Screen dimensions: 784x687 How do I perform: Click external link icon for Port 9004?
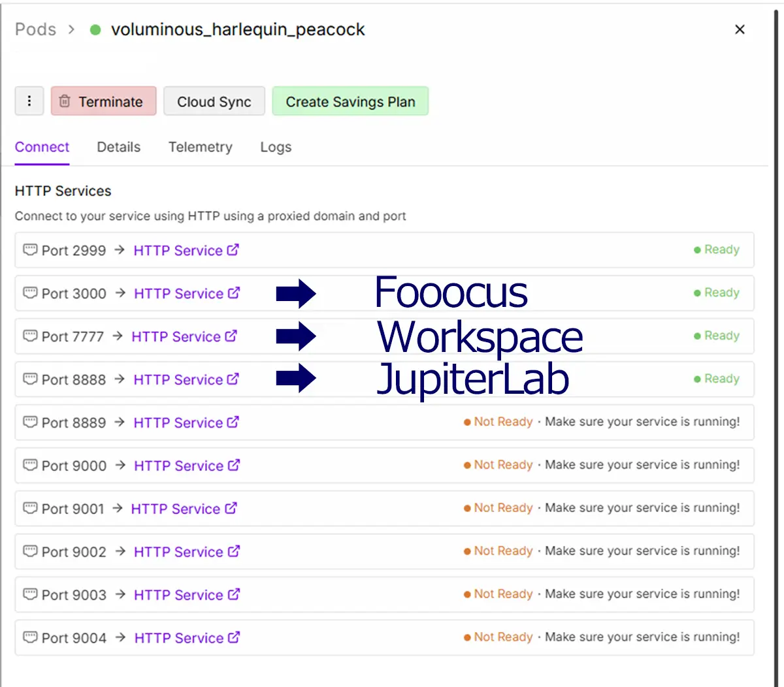[x=234, y=637]
